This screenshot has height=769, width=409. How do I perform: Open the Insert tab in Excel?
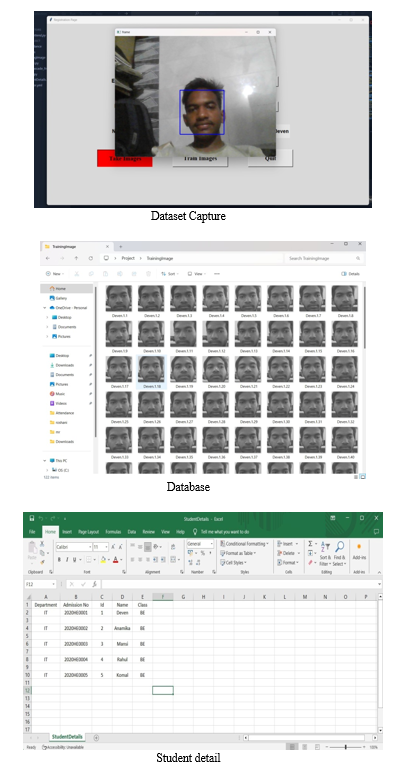click(x=67, y=532)
